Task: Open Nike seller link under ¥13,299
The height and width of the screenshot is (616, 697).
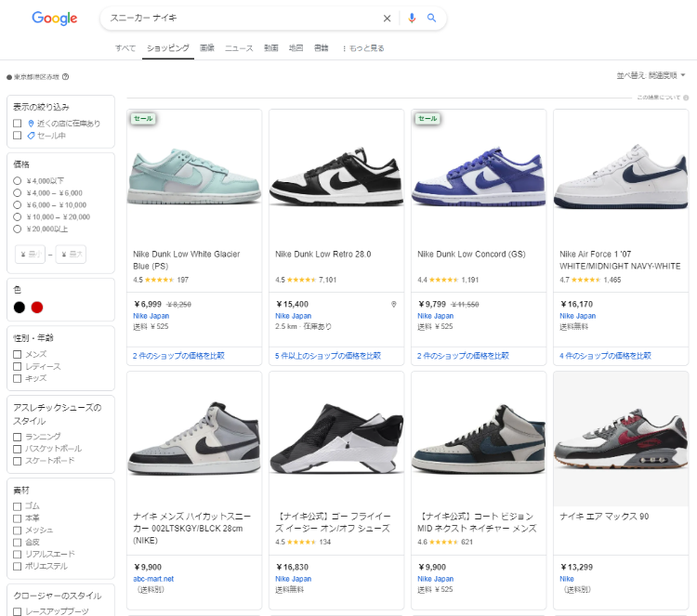Action: [x=566, y=579]
